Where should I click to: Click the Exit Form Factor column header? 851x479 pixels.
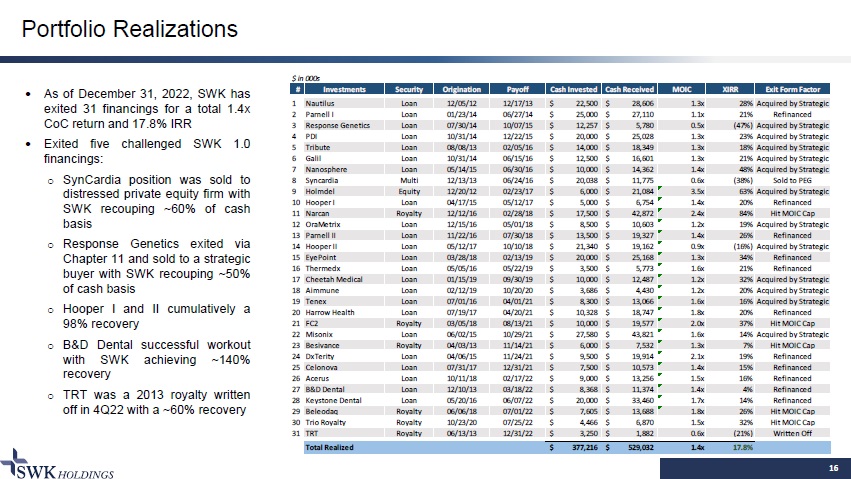(x=795, y=89)
